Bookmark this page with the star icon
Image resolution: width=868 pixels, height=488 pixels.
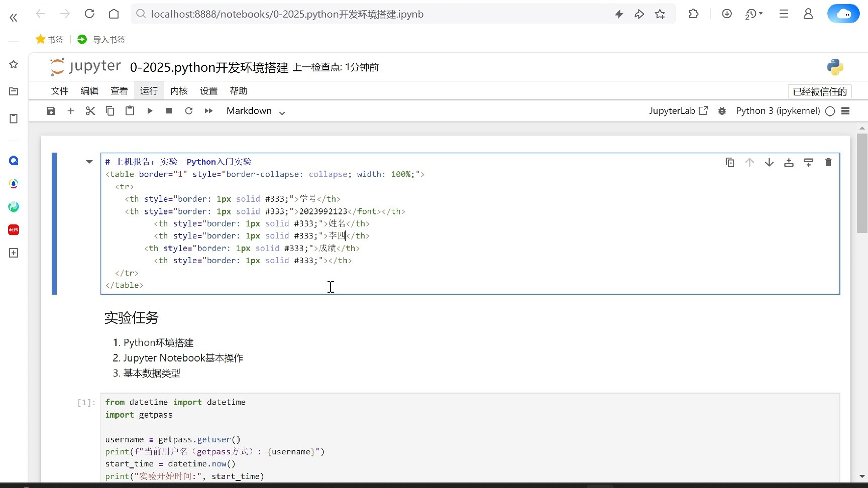pos(660,14)
